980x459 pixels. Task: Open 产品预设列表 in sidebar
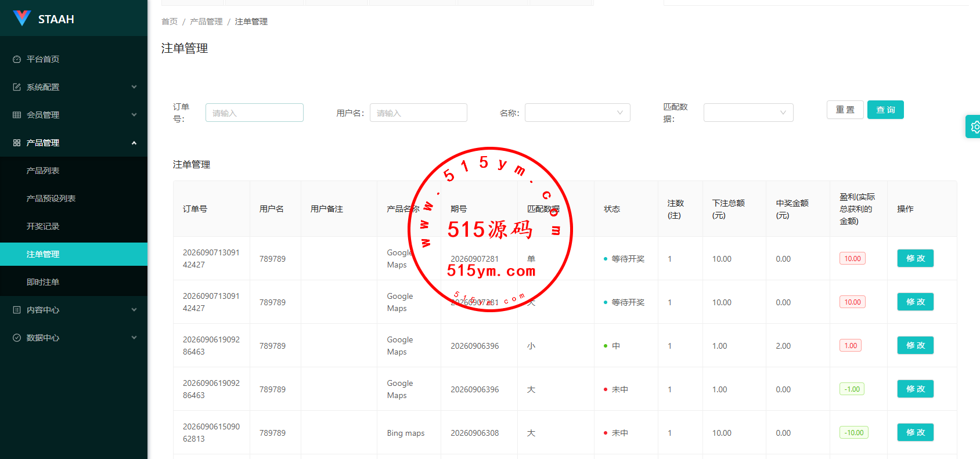51,198
